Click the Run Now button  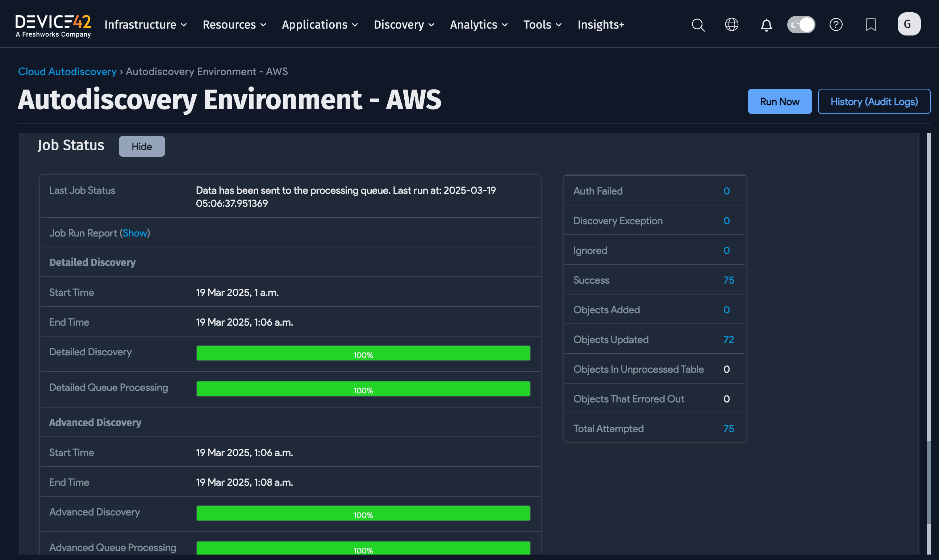click(779, 101)
